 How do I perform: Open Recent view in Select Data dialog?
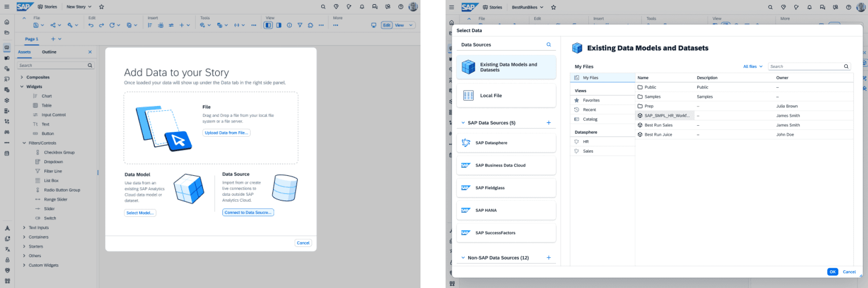(x=602, y=110)
